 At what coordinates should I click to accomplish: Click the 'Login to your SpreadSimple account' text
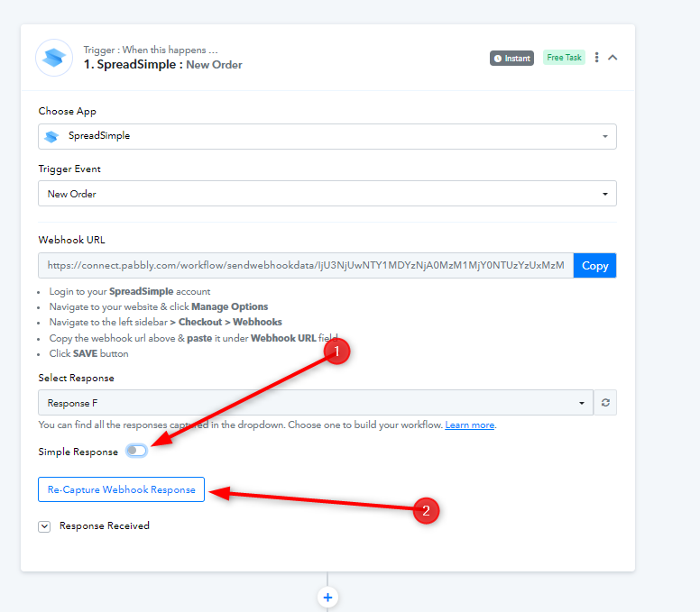[130, 292]
